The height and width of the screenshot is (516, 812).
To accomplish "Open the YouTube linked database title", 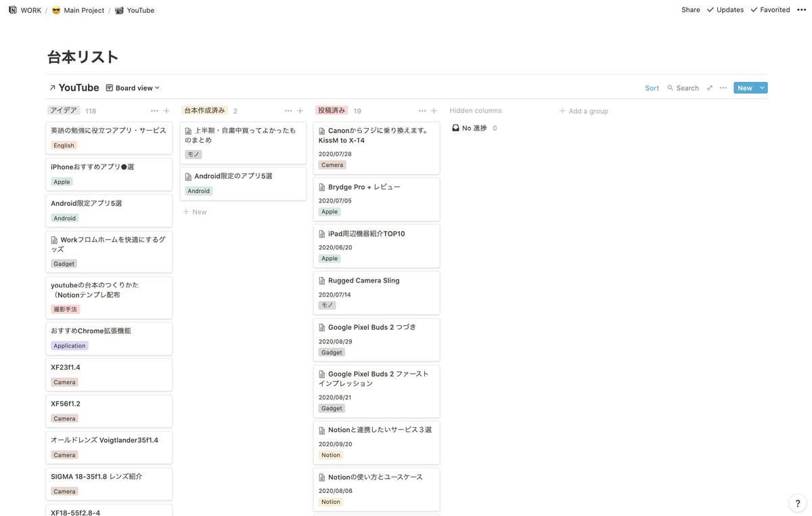I will (78, 87).
